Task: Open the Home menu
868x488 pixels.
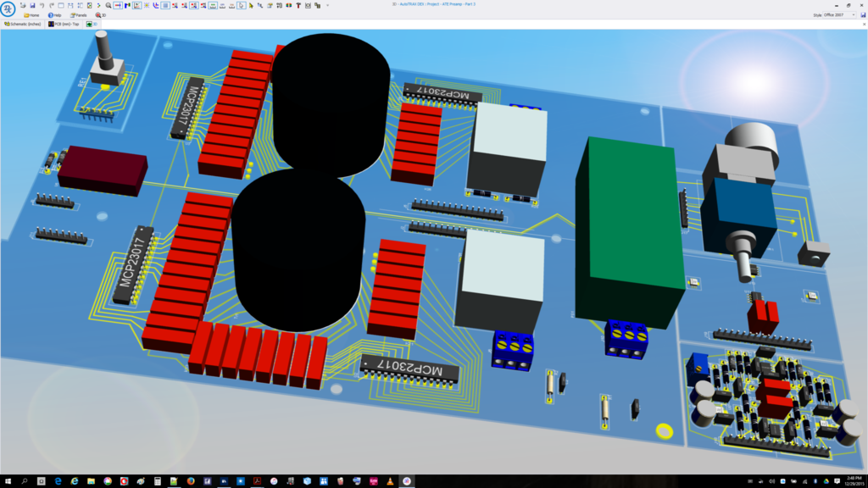Action: click(31, 15)
